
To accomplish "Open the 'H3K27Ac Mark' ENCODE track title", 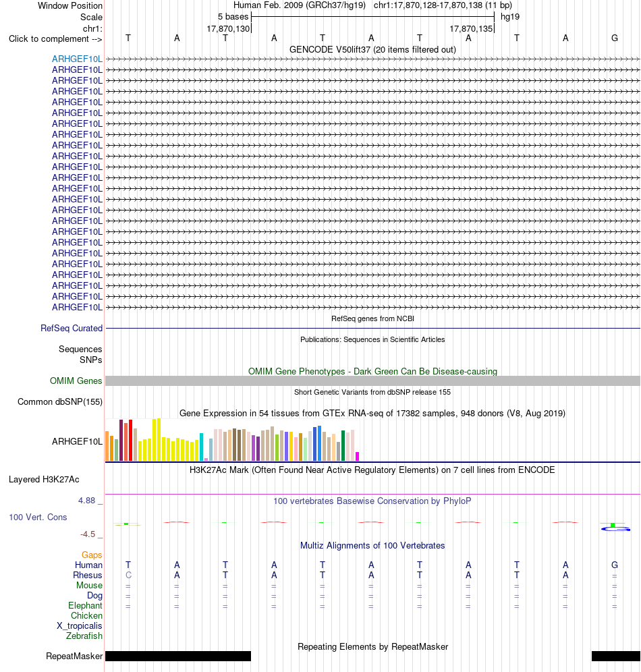I will point(372,470).
